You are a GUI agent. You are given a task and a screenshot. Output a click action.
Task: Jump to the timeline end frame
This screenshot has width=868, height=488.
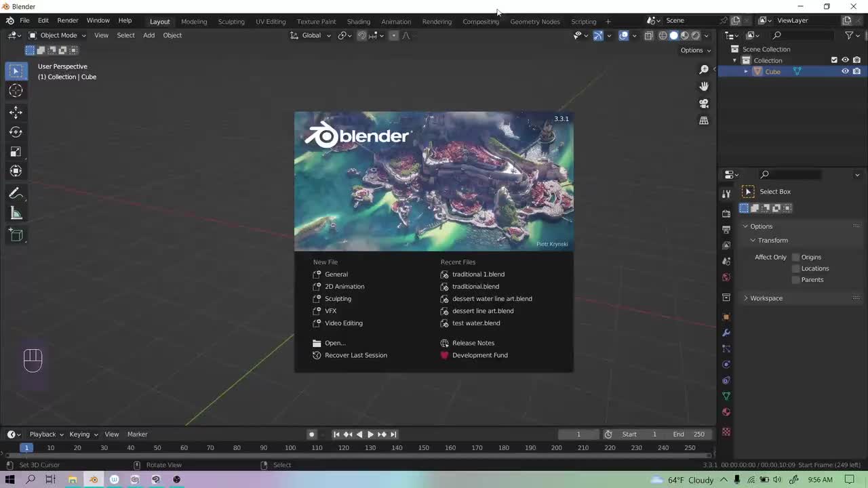tap(393, 434)
